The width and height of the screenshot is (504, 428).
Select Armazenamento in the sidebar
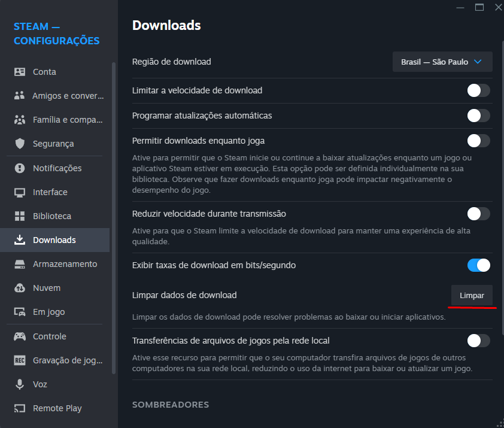click(x=54, y=264)
